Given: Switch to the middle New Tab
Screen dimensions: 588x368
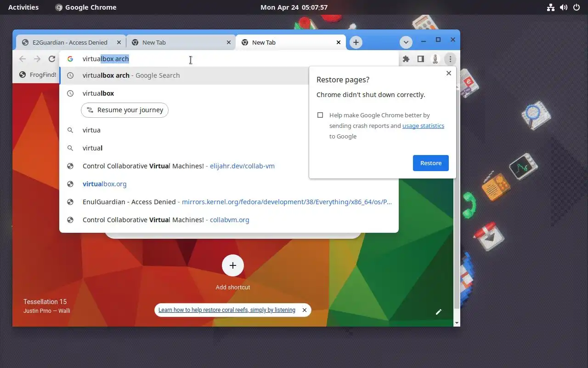Looking at the screenshot, I should coord(181,42).
